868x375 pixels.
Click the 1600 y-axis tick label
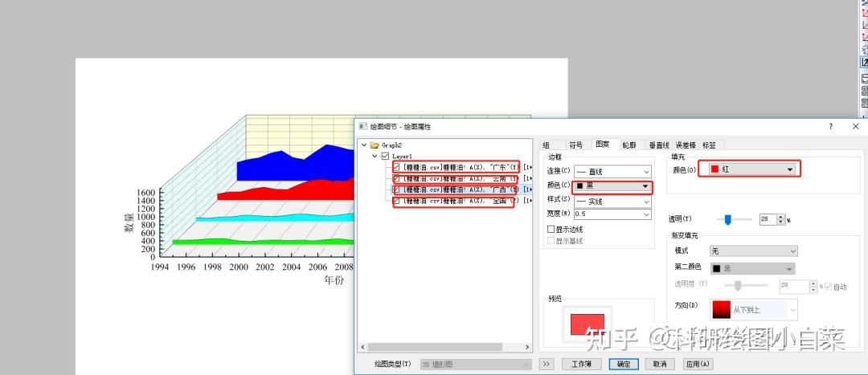pyautogui.click(x=147, y=193)
